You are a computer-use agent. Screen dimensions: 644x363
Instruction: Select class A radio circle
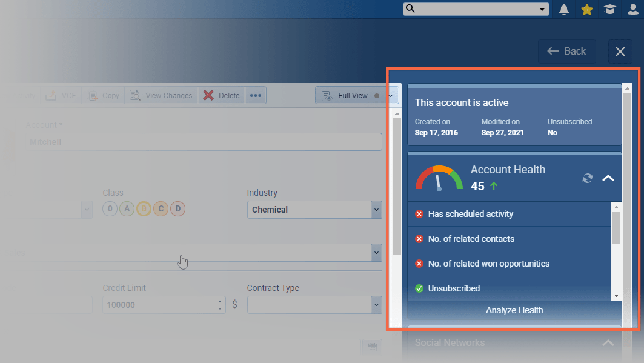click(127, 209)
